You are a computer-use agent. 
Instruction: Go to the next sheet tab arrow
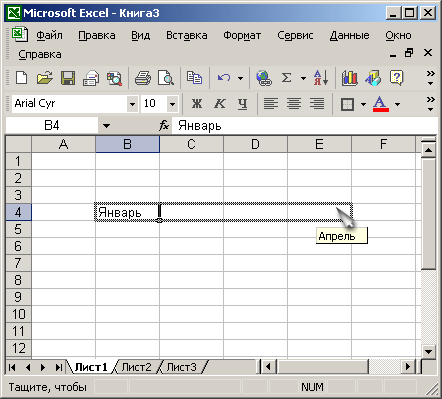click(43, 367)
